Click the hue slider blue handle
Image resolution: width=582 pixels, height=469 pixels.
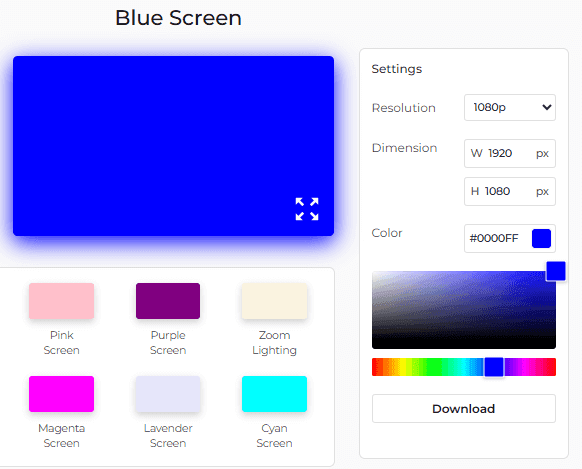pos(494,367)
